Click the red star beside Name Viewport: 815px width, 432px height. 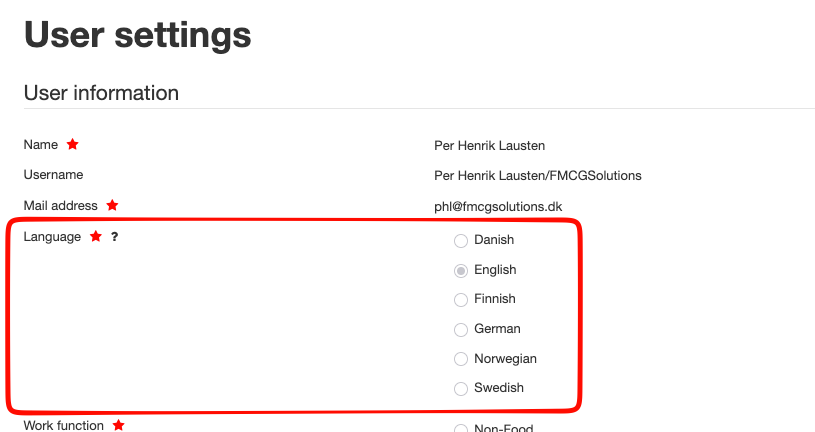(x=72, y=144)
